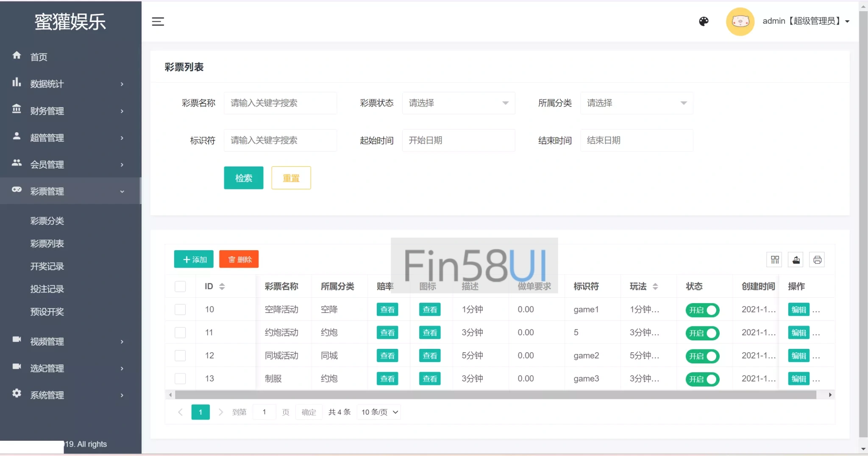
Task: Open the 彩票状态 dropdown
Action: [x=458, y=103]
